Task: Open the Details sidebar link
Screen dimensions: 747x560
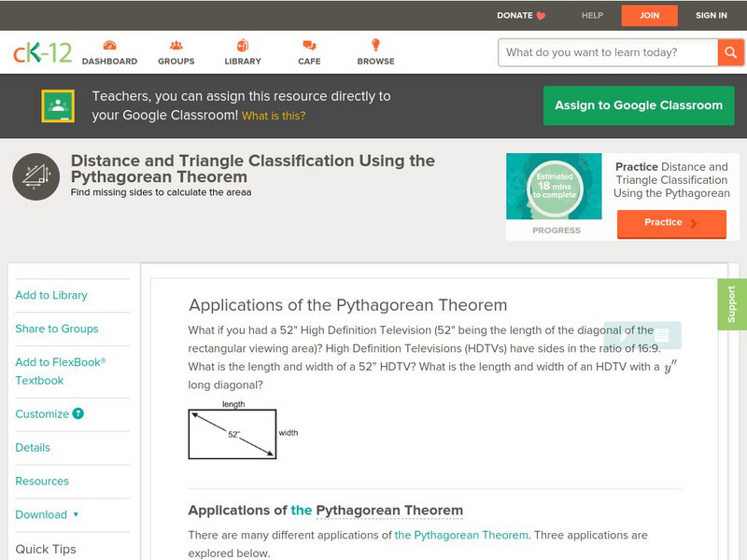Action: [33, 448]
